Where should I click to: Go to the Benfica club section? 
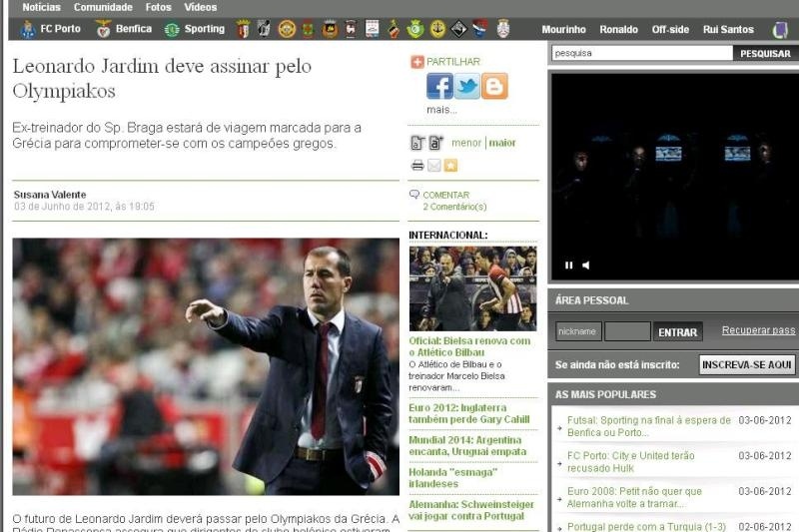(x=124, y=29)
